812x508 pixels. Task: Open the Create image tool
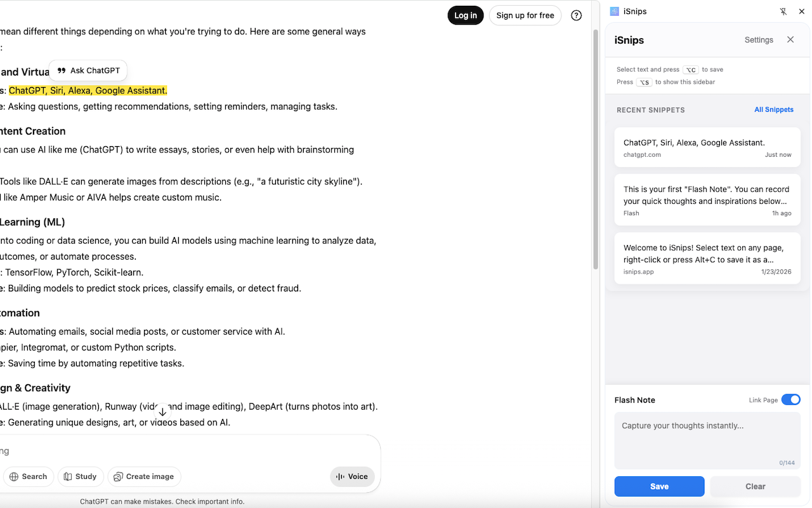tap(144, 476)
